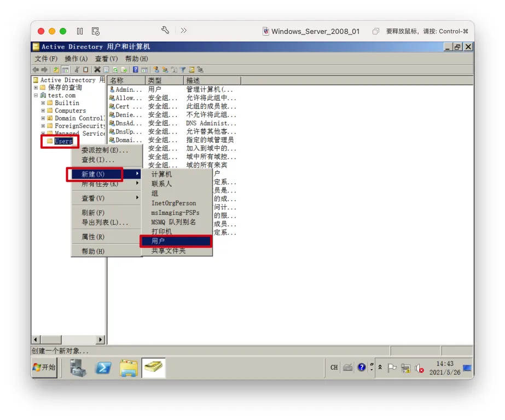
Task: Click the Cut scissors toolbar icon
Action: [x=77, y=69]
